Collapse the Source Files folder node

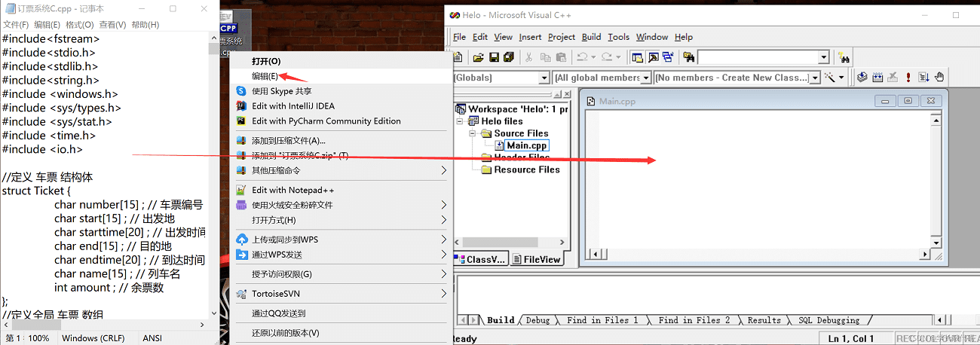pyautogui.click(x=473, y=133)
